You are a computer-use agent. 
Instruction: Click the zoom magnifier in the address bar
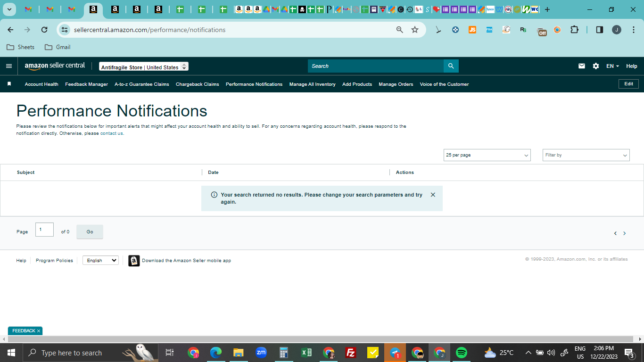pos(400,30)
